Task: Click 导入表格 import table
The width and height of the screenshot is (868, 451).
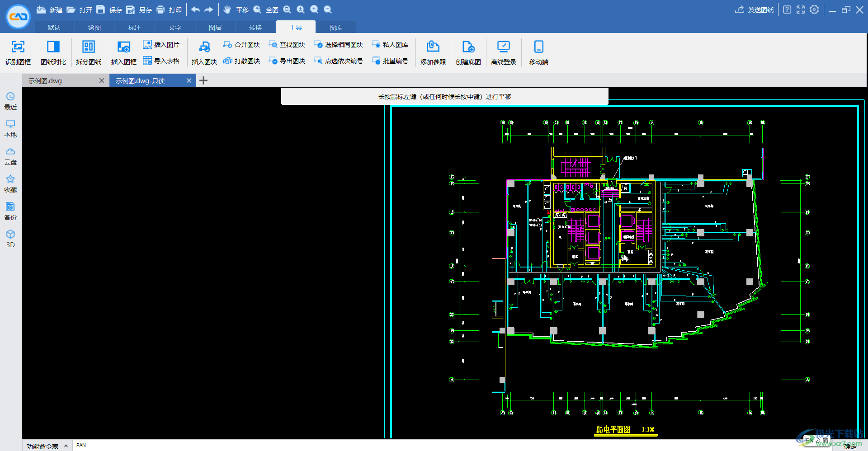Action: [x=161, y=61]
